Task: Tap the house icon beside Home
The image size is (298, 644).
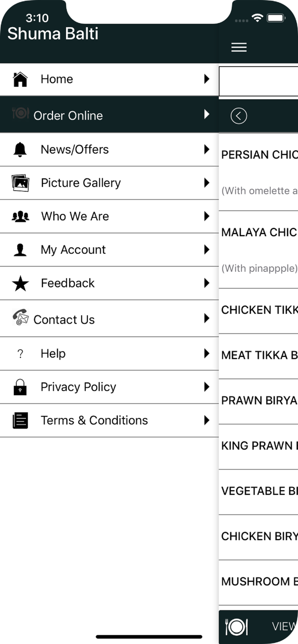Action: click(x=20, y=79)
